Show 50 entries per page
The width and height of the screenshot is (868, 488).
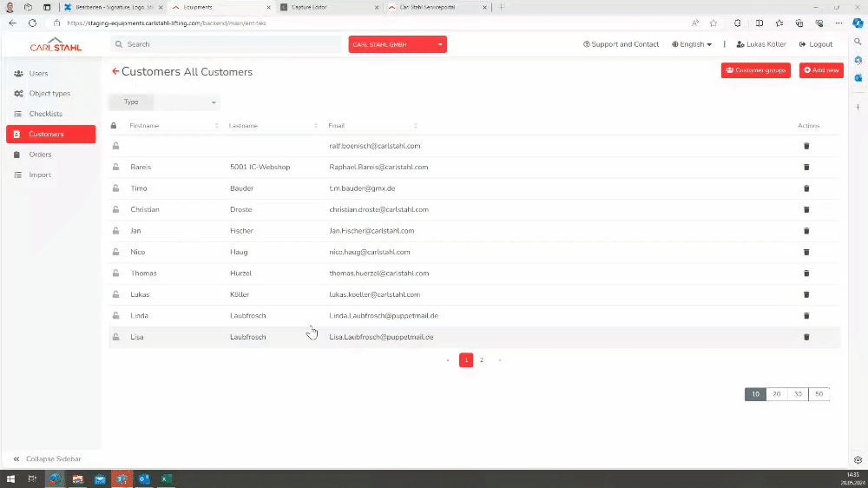819,394
